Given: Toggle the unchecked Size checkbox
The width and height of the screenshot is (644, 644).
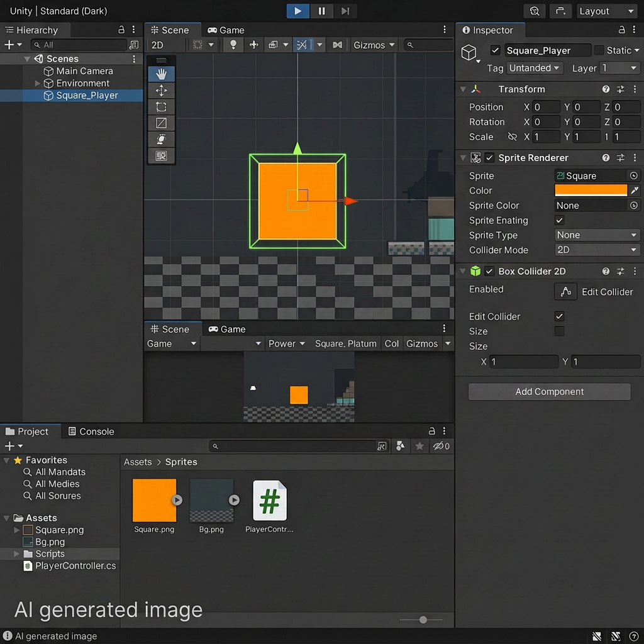Looking at the screenshot, I should tap(559, 331).
